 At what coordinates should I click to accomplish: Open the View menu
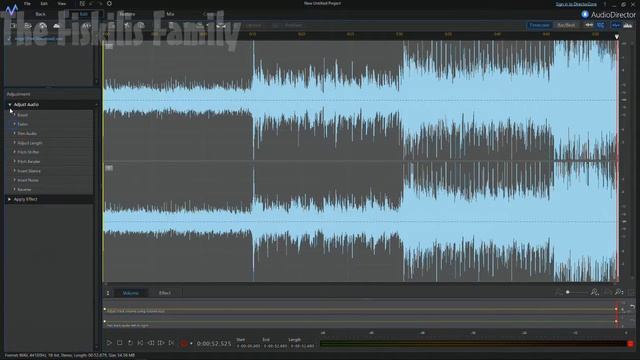coord(62,4)
